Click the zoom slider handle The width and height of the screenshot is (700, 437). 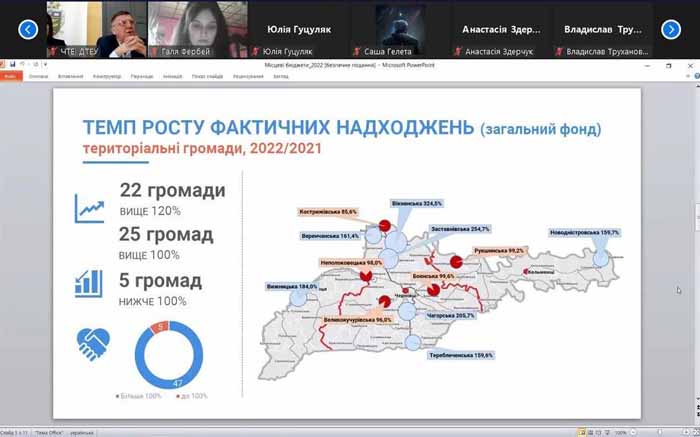660,433
